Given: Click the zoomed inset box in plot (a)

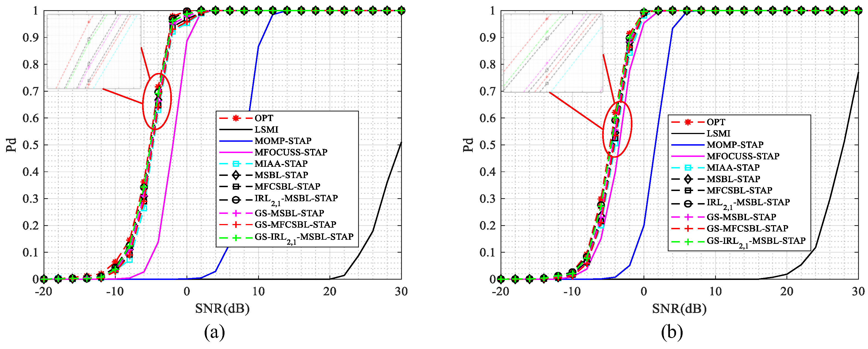Looking at the screenshot, I should coord(94,51).
